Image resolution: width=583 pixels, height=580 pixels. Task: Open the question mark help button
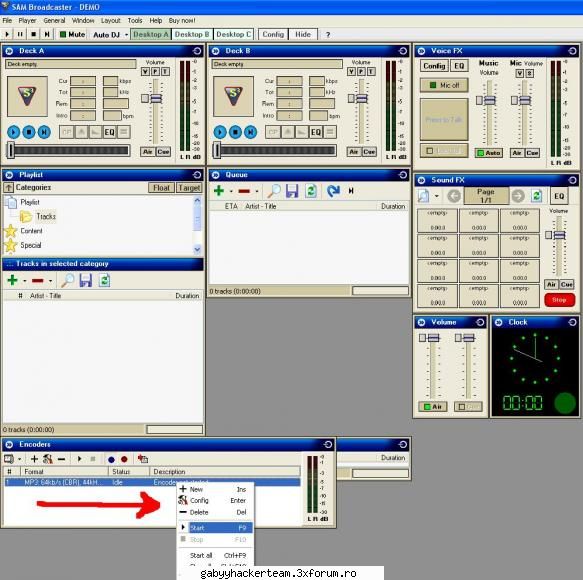click(x=328, y=35)
